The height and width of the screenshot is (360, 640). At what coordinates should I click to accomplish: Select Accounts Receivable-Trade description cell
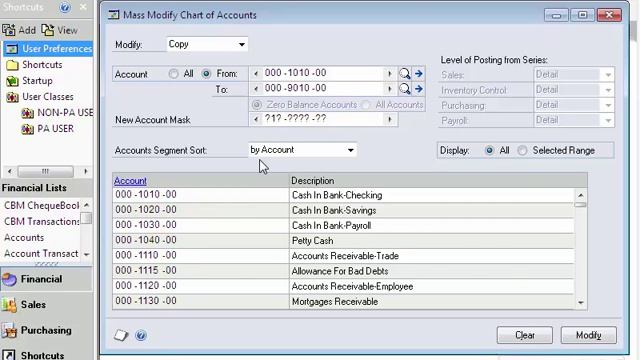click(x=432, y=256)
